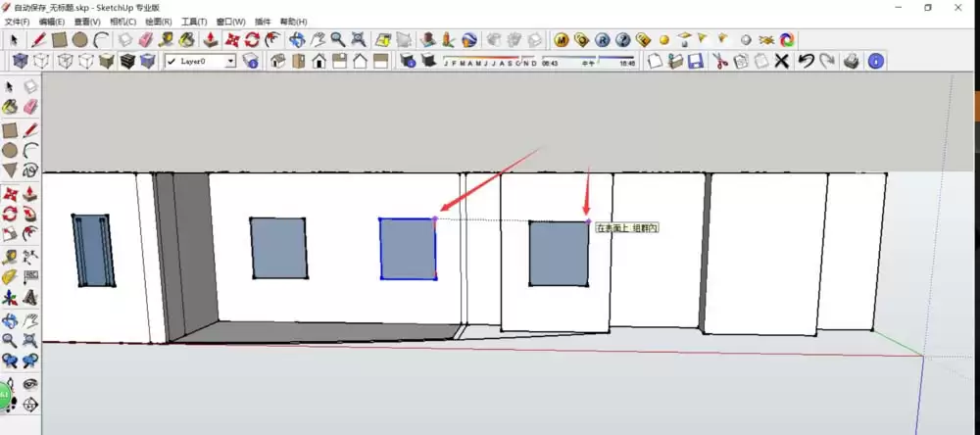Save the model with floppy icon

[695, 61]
